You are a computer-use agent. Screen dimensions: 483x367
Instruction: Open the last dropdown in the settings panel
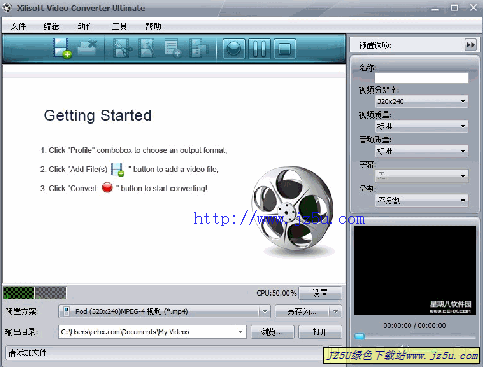click(x=421, y=200)
